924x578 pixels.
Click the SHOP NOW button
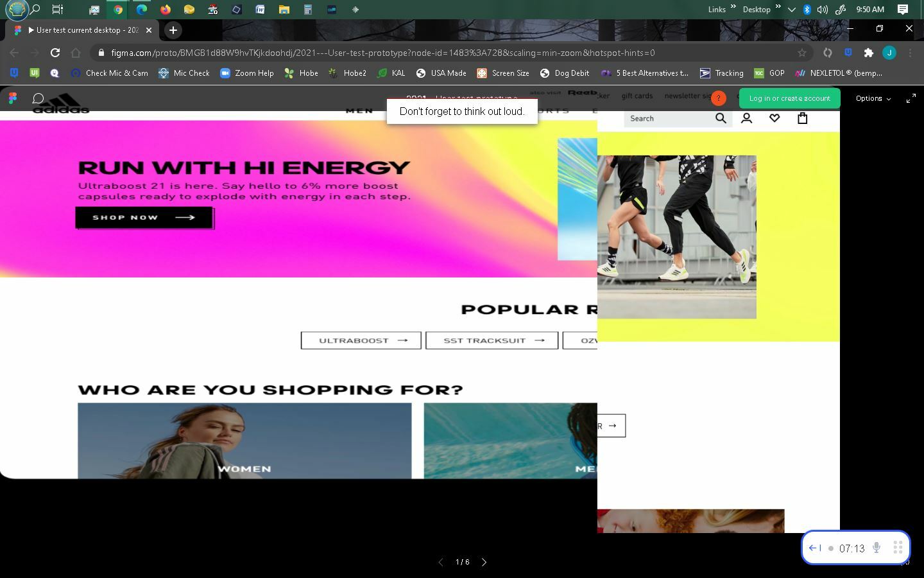pyautogui.click(x=144, y=217)
